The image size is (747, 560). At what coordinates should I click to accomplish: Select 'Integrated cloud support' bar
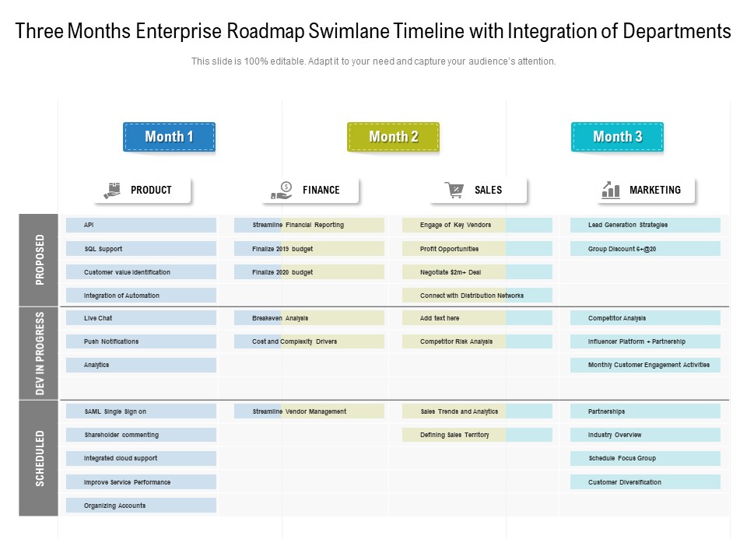(x=141, y=458)
